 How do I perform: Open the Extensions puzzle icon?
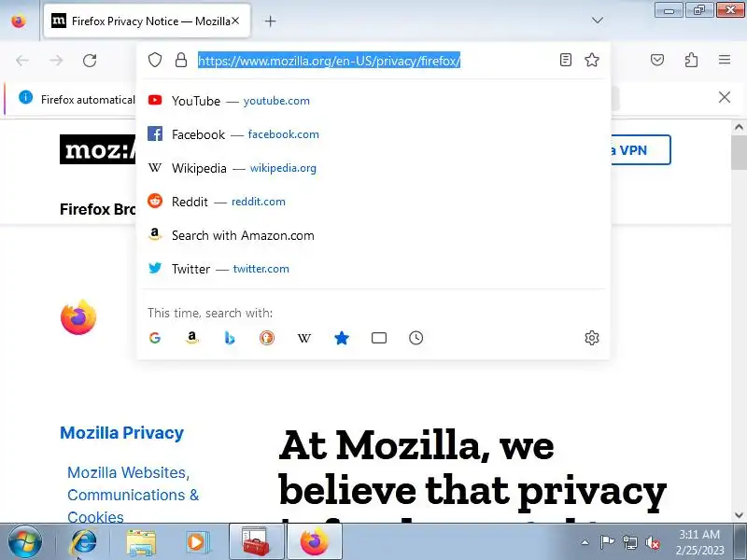tap(691, 60)
